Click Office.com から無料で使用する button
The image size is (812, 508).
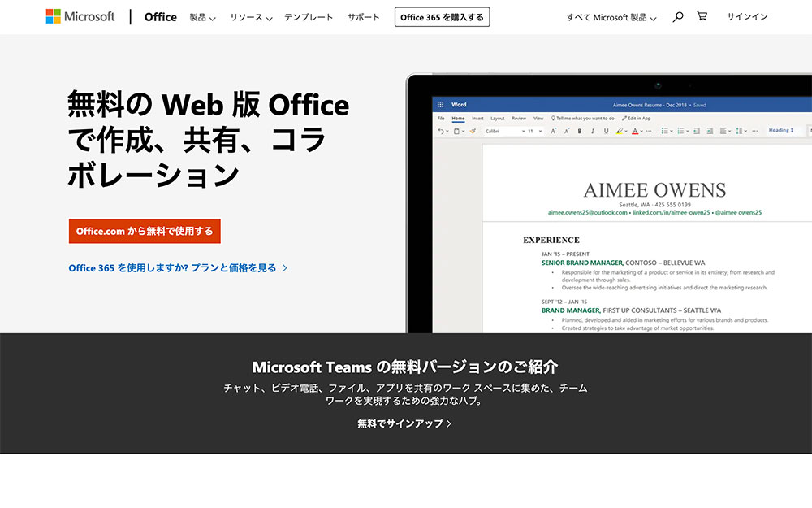(145, 231)
